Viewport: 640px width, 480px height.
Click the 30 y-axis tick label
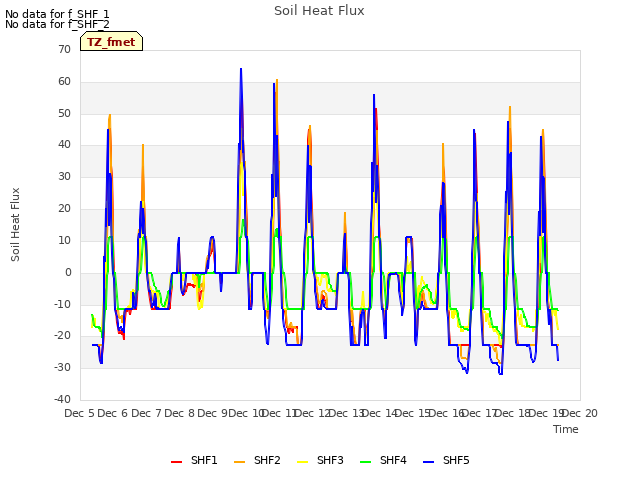point(64,177)
